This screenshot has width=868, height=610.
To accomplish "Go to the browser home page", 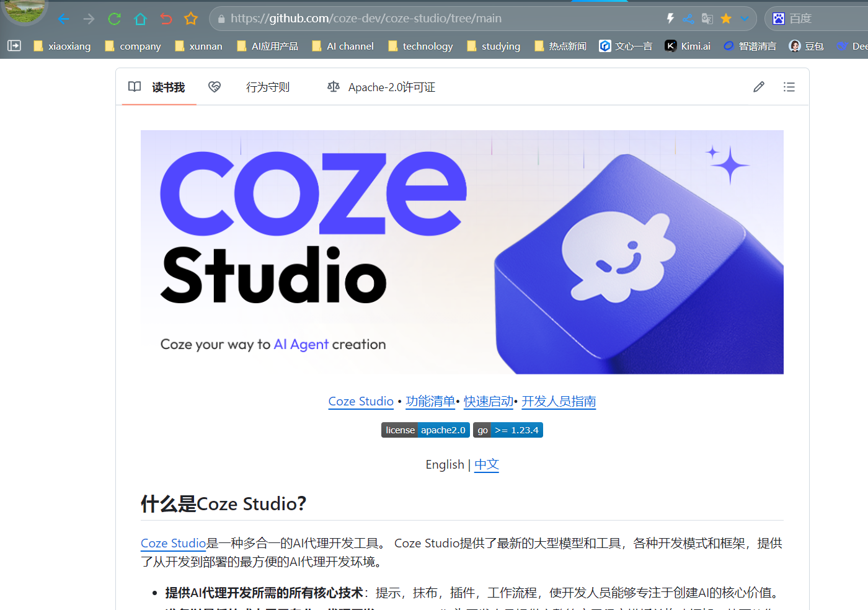I will click(x=139, y=19).
